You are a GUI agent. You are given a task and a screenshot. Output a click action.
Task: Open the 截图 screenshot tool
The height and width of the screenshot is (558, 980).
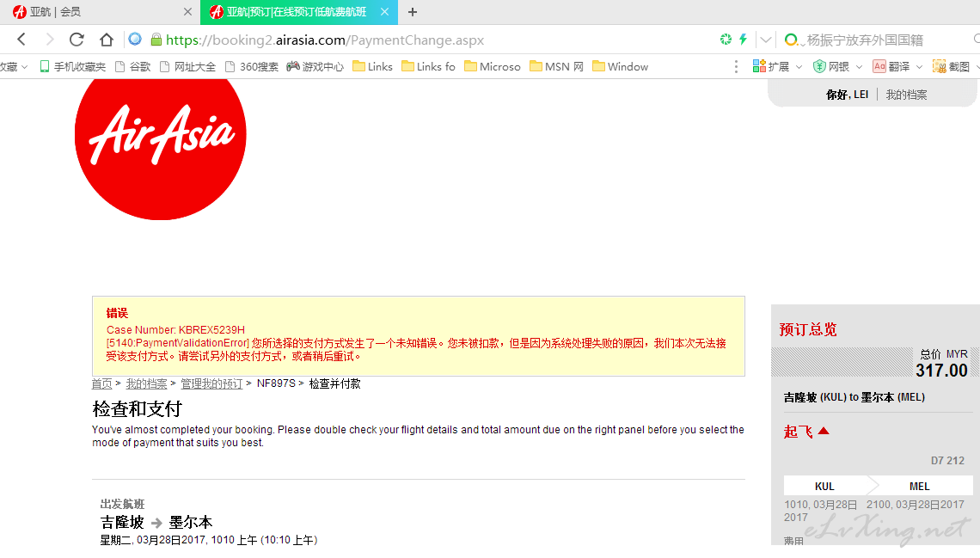(x=951, y=66)
